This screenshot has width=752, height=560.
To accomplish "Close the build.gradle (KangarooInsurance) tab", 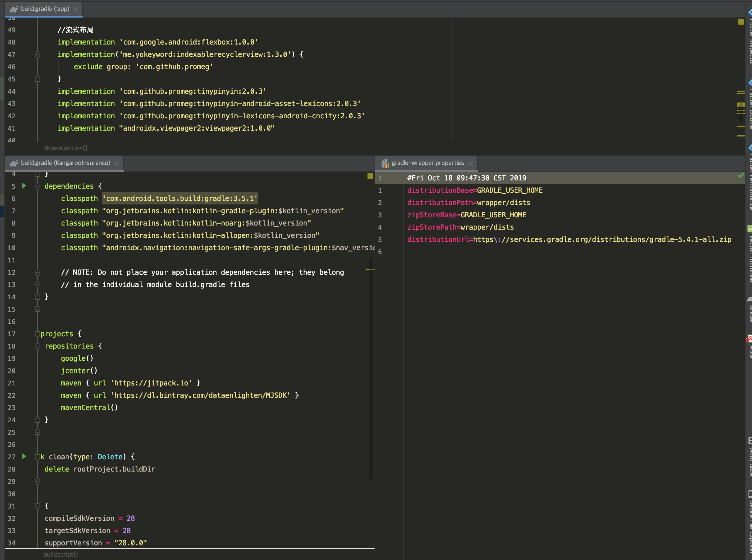I will pos(117,163).
